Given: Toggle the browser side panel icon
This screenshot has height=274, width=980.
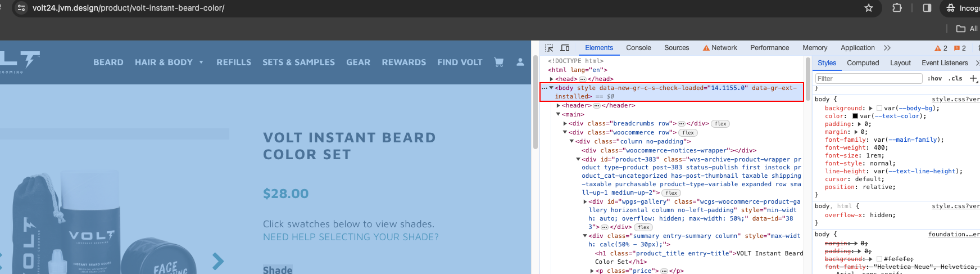Looking at the screenshot, I should [x=927, y=8].
